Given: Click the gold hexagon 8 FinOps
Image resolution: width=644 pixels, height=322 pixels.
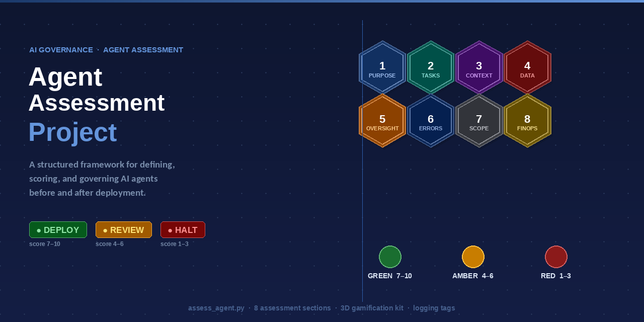Looking at the screenshot, I should tap(527, 120).
